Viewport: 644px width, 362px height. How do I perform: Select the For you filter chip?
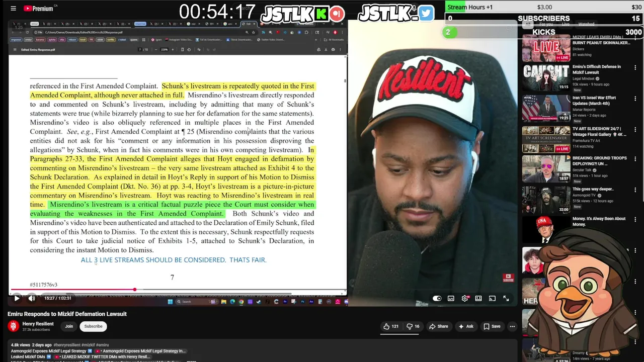546,24
